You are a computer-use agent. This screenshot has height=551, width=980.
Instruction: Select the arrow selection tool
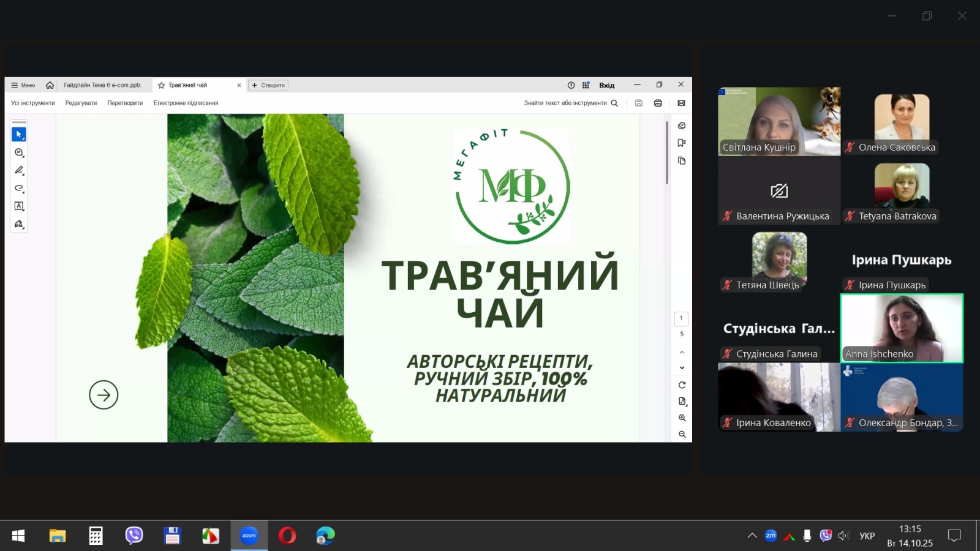coord(19,134)
